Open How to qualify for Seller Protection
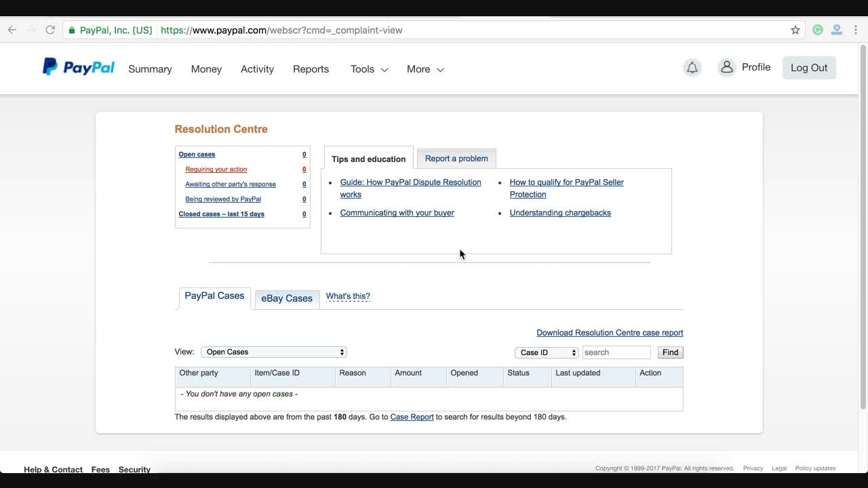The width and height of the screenshot is (868, 488). tap(566, 188)
